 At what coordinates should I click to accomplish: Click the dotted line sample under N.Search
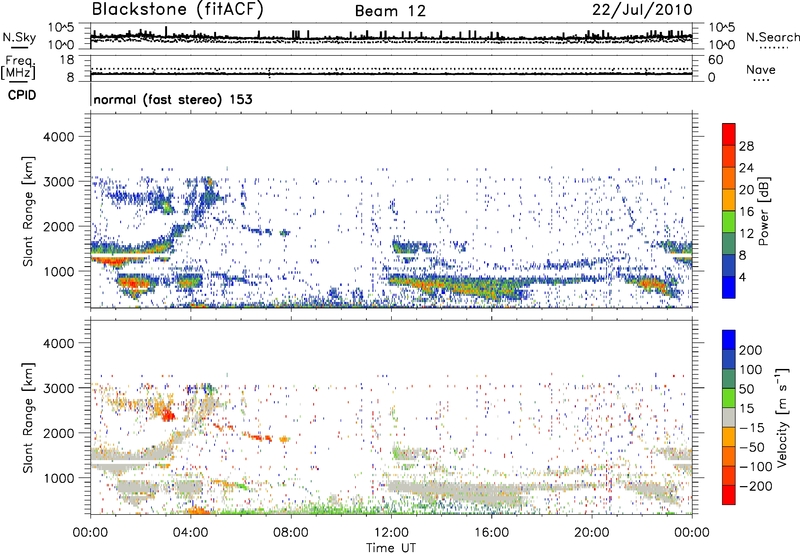click(773, 47)
